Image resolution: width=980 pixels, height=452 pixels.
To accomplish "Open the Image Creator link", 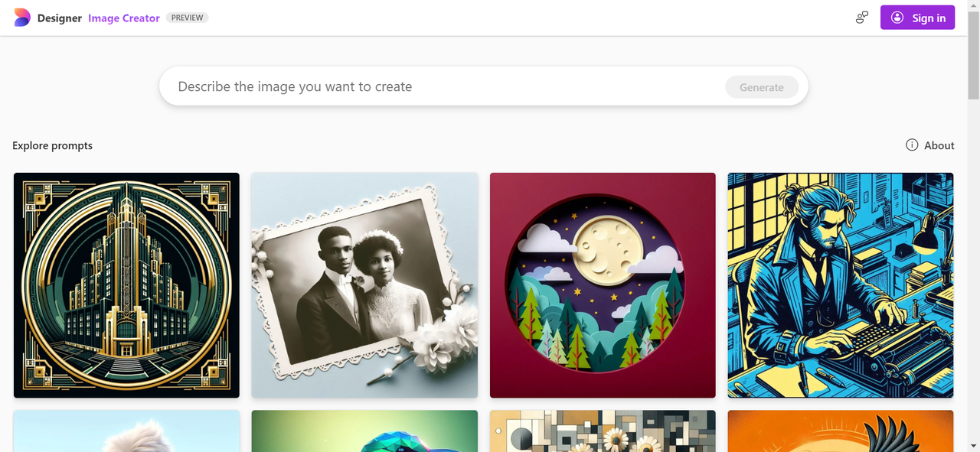I will tap(124, 18).
